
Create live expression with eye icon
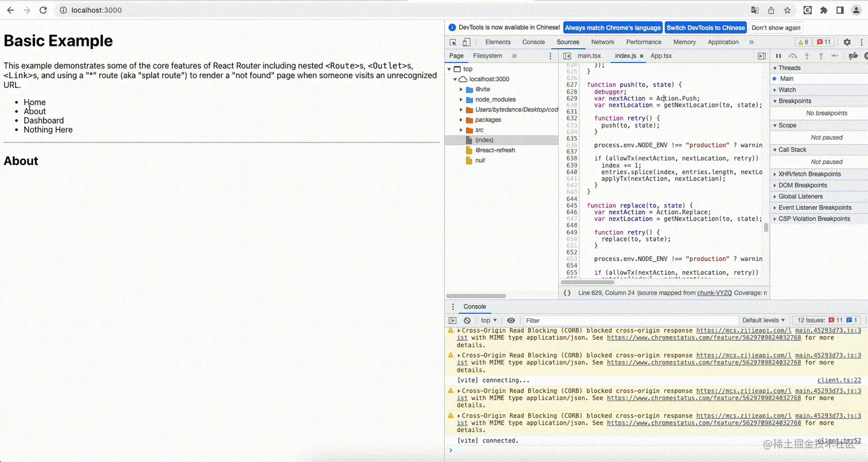511,320
